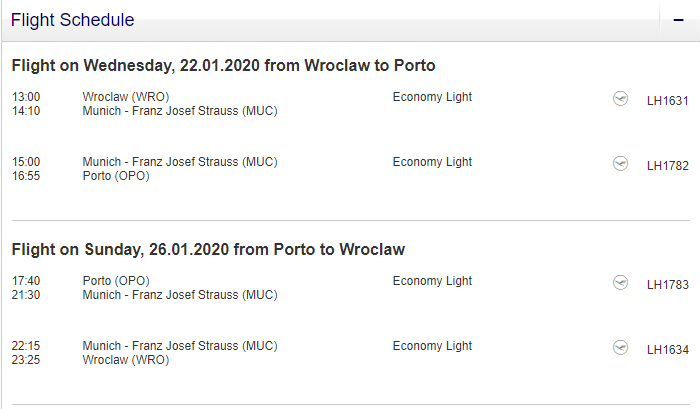Click the Lufthansa crane icon for LH1634
700x409 pixels.
(621, 347)
